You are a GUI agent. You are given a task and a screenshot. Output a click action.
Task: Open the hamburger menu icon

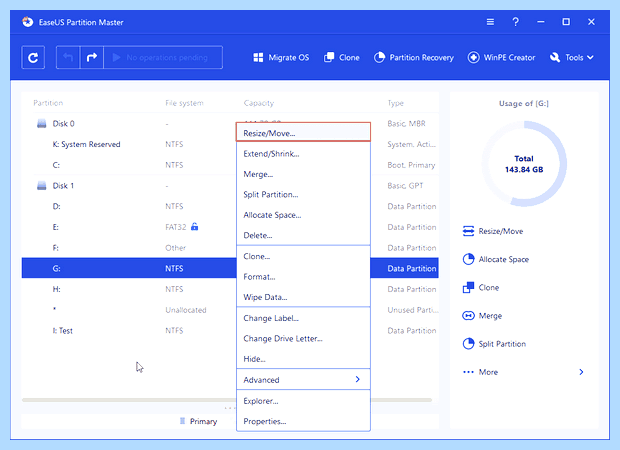point(490,22)
